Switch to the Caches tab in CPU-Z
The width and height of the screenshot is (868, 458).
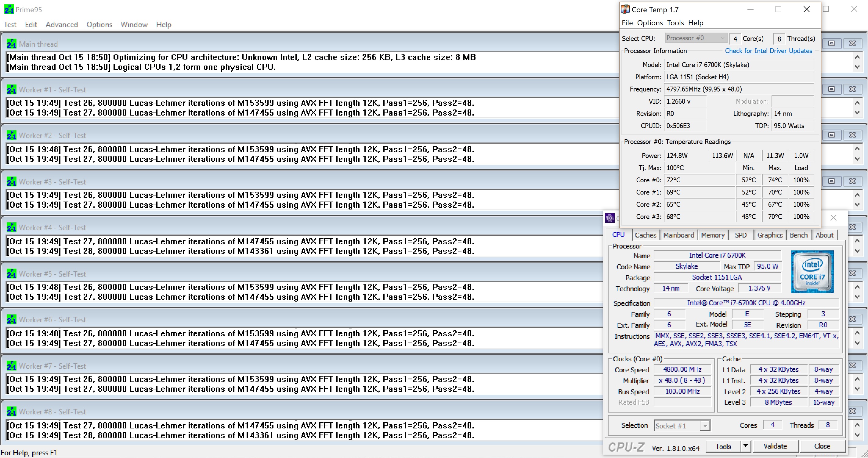point(645,235)
